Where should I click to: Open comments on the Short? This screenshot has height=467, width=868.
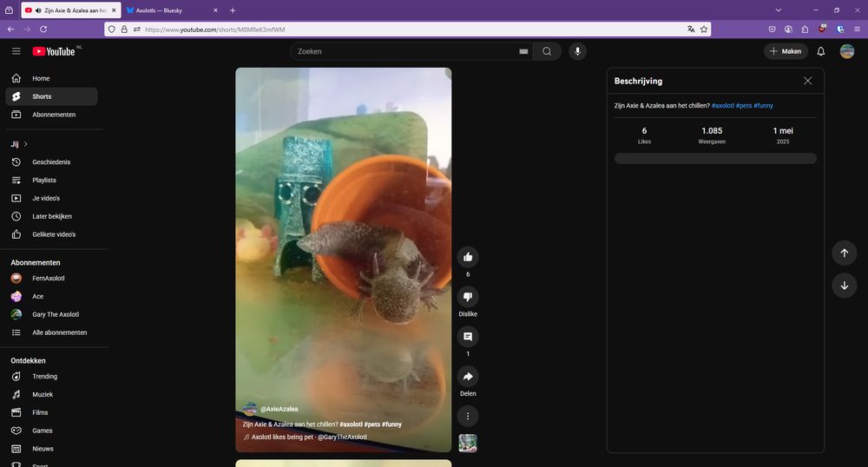(x=468, y=337)
